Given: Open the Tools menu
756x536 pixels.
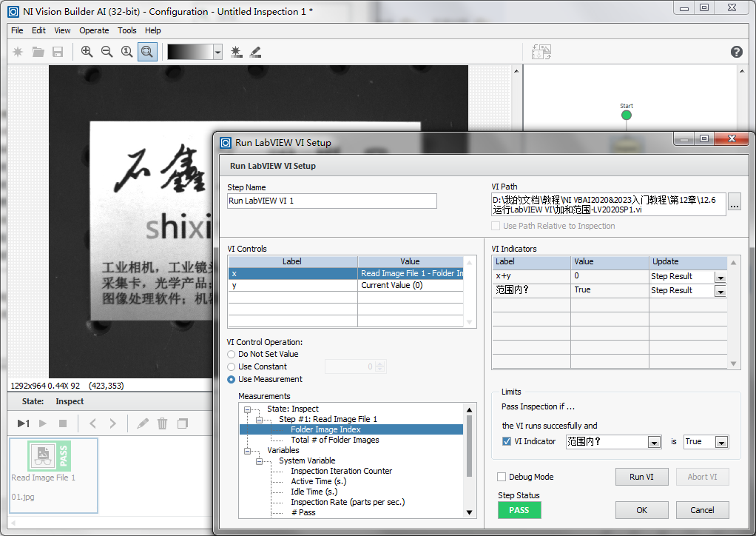Looking at the screenshot, I should 126,30.
